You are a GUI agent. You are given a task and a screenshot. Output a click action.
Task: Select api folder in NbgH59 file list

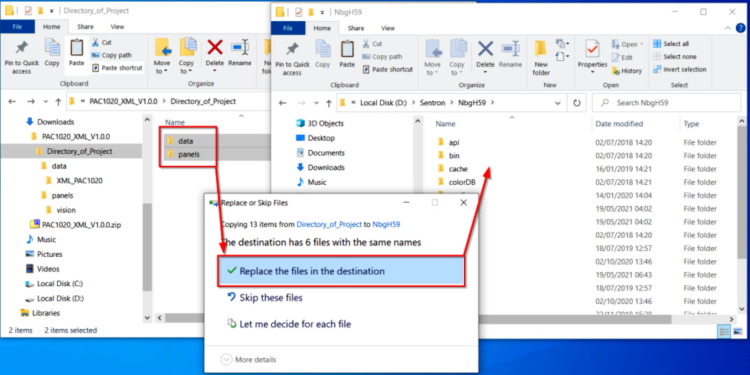(448, 143)
